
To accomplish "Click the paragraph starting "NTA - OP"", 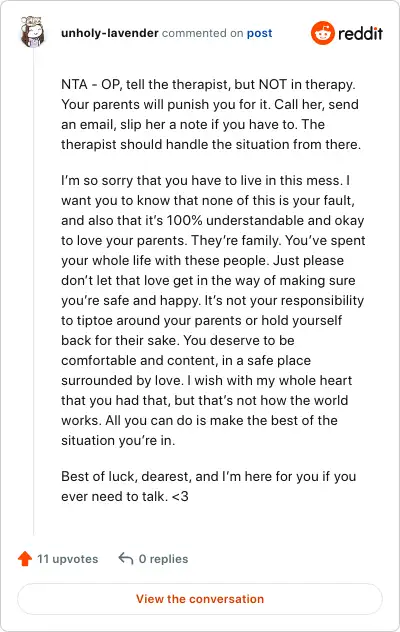I will pos(211,114).
